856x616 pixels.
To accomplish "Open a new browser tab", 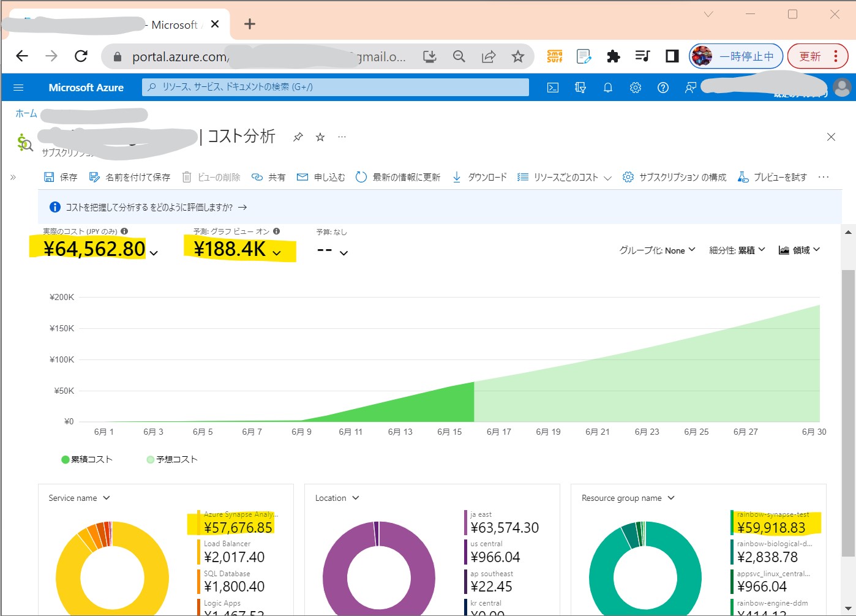I will tap(249, 24).
